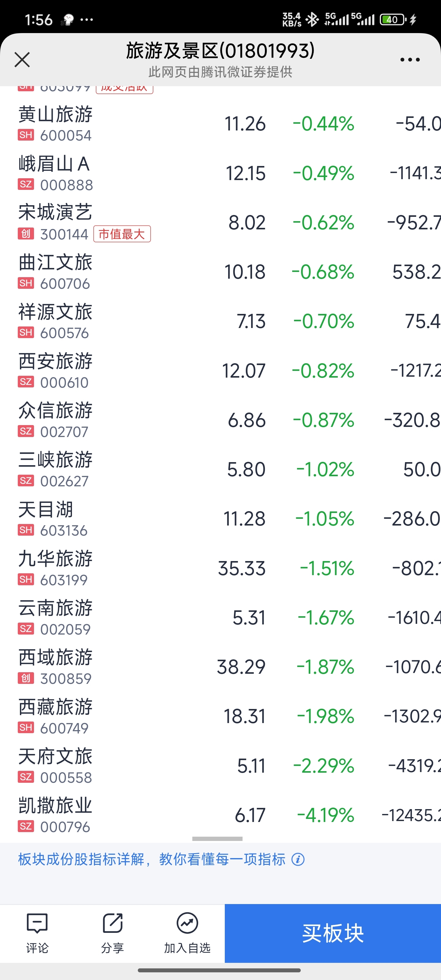Open the 九华旅游 603199 stock details
The height and width of the screenshot is (980, 441).
pyautogui.click(x=221, y=568)
